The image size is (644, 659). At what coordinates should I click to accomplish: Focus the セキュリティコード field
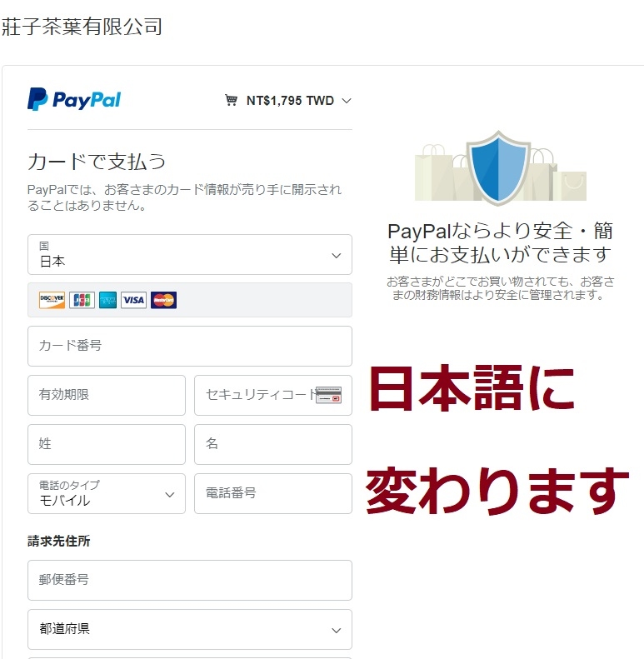tap(273, 396)
